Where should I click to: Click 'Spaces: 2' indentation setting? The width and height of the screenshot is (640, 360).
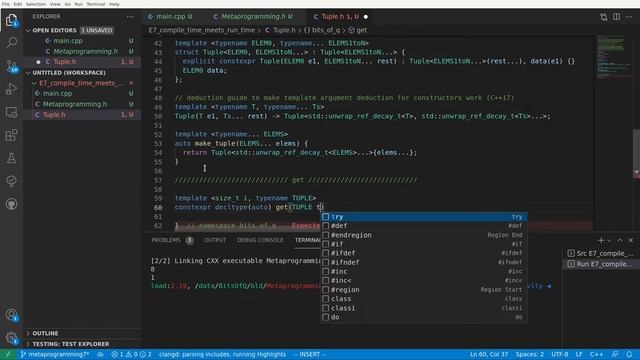pos(530,354)
